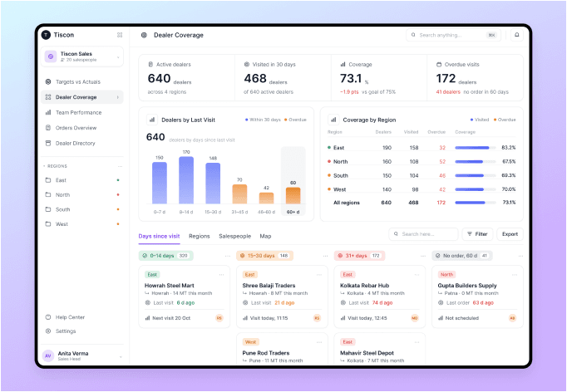The width and height of the screenshot is (567, 392).
Task: Click the West row in coverage table
Action: click(x=422, y=189)
